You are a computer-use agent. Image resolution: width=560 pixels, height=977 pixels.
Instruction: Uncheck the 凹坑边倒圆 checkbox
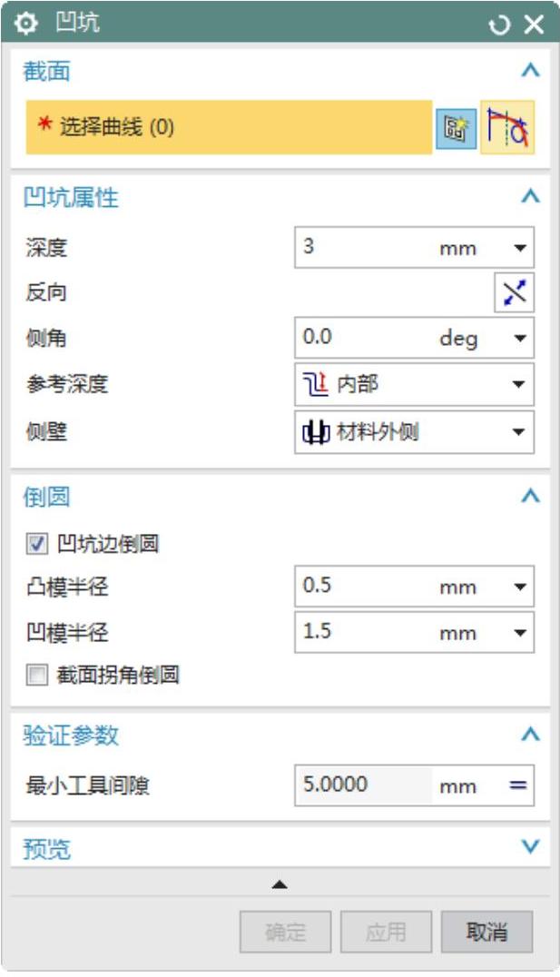pos(37,545)
